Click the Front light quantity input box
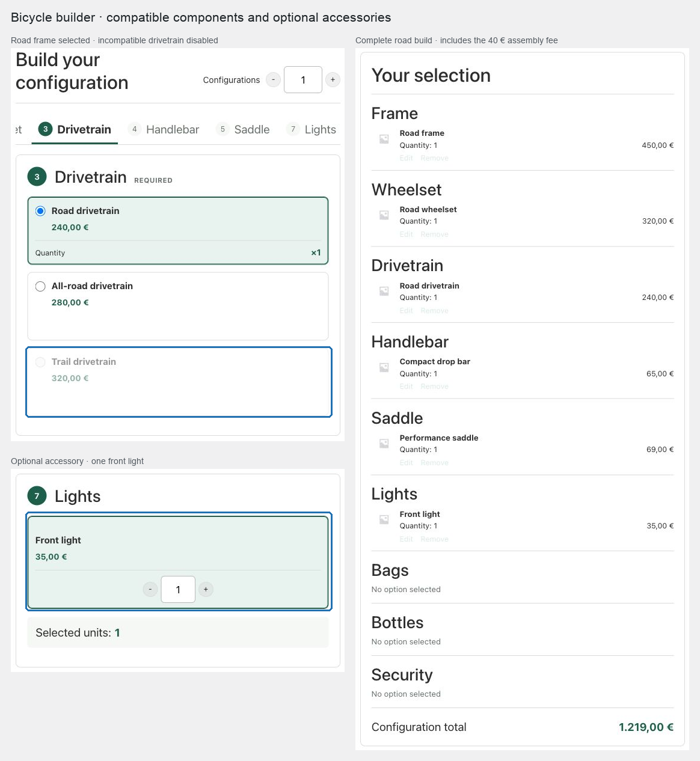Image resolution: width=700 pixels, height=761 pixels. (178, 589)
